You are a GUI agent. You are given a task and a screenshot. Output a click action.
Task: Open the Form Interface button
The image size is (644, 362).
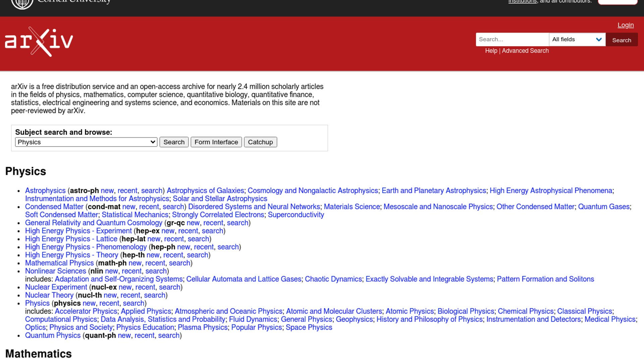[x=216, y=142]
